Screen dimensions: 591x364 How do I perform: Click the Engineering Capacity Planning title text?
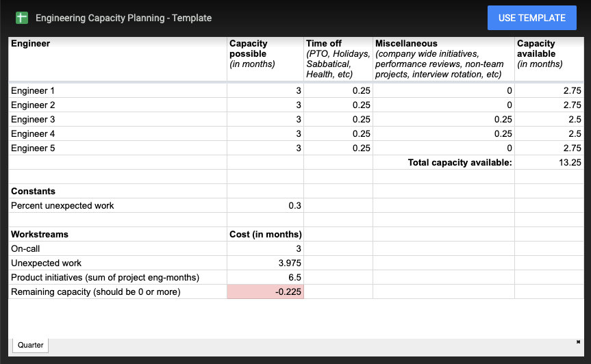pos(124,18)
